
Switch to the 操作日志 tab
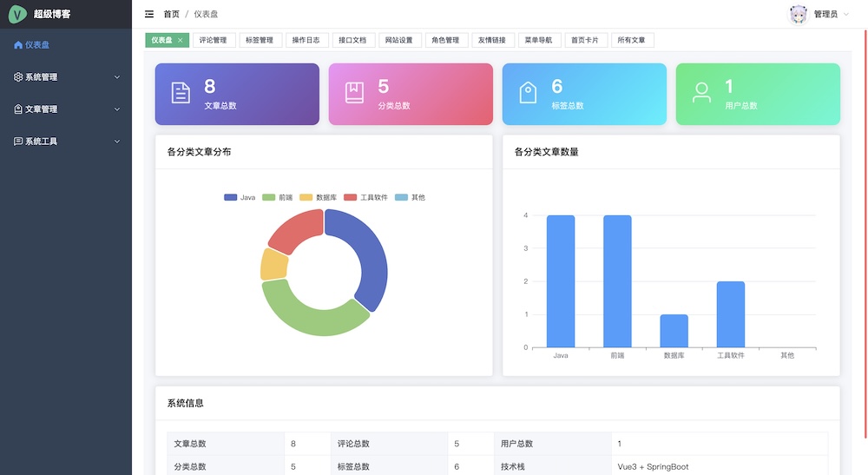(306, 40)
